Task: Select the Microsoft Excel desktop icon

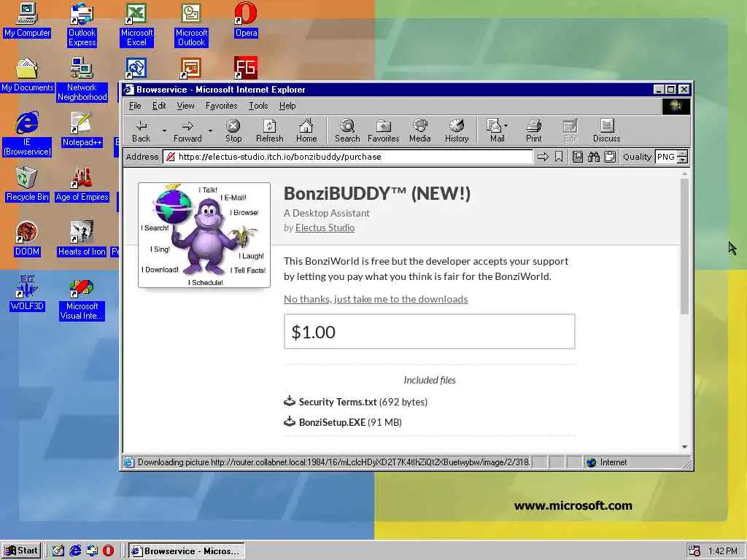Action: (136, 25)
